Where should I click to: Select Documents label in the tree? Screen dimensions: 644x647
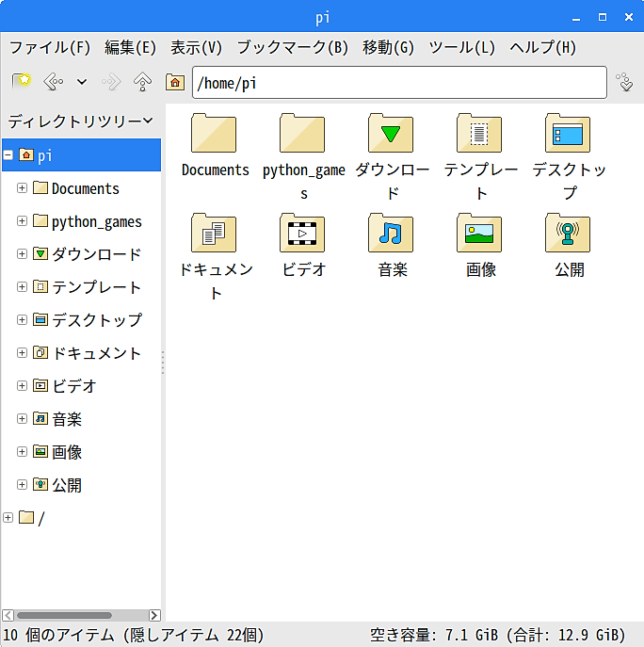(86, 188)
